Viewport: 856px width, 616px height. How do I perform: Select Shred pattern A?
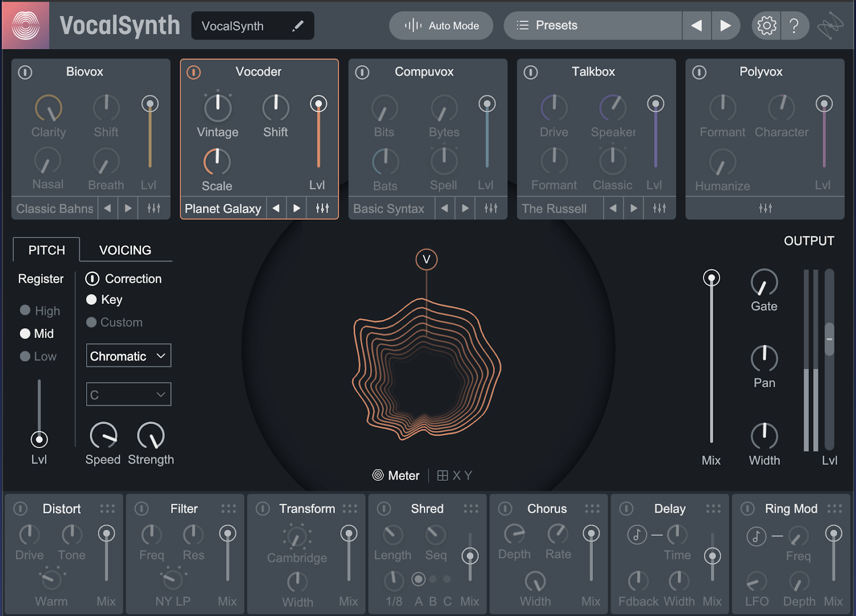pos(419,579)
